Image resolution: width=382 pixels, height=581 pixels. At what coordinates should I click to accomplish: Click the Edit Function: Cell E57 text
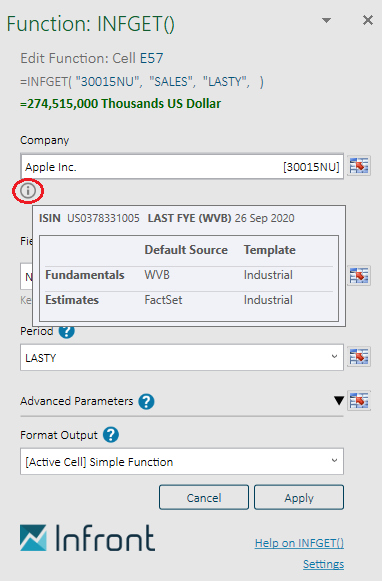(92, 58)
